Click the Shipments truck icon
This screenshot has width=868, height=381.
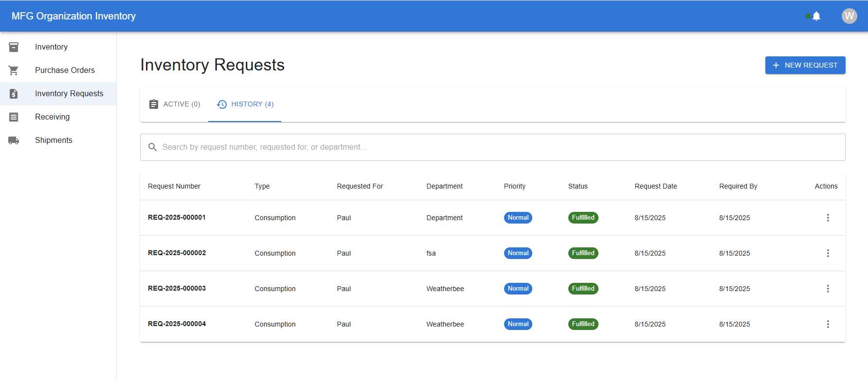pyautogui.click(x=14, y=140)
